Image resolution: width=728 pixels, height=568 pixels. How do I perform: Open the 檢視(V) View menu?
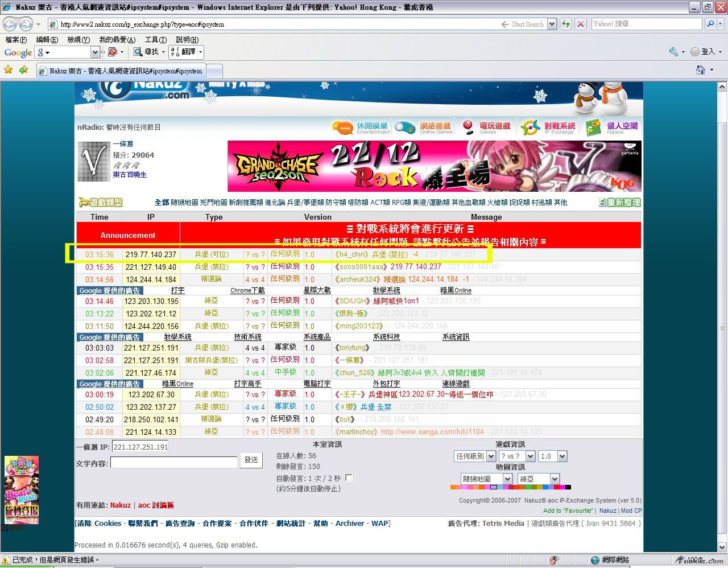[x=78, y=40]
